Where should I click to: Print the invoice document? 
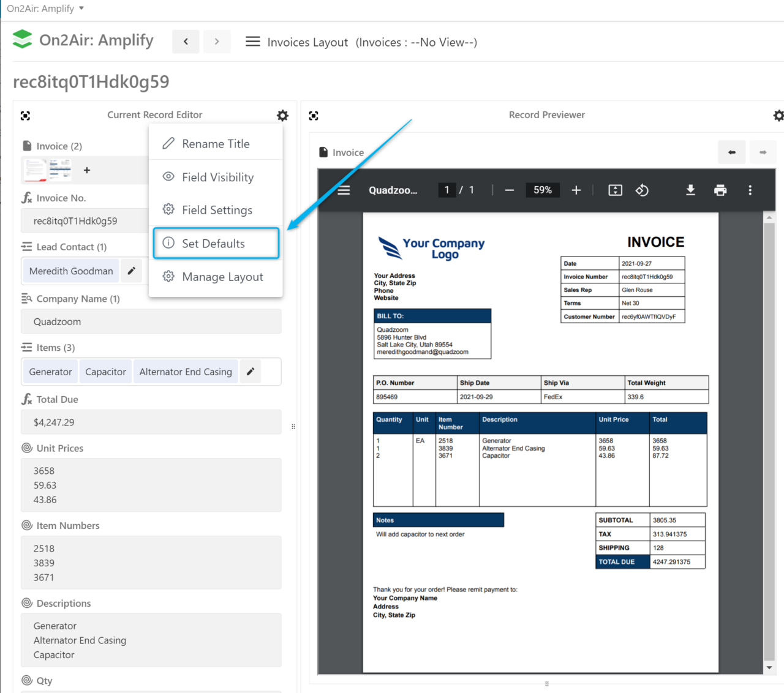(720, 190)
